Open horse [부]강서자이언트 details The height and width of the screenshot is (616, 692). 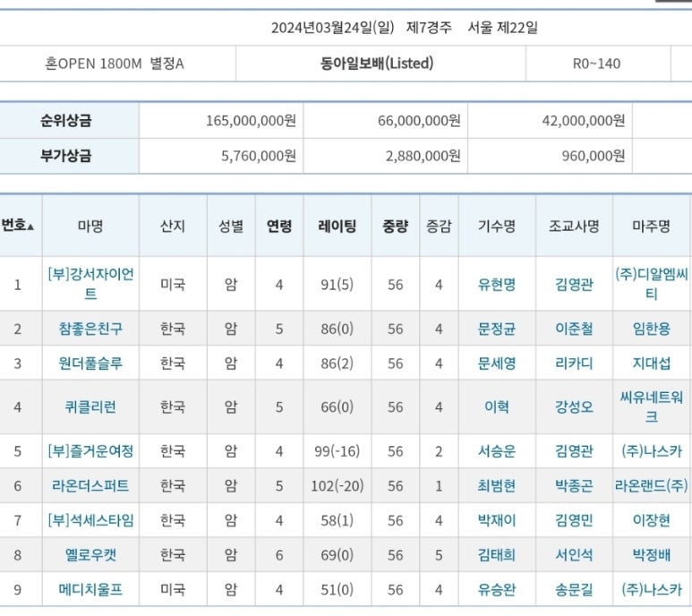pos(90,284)
